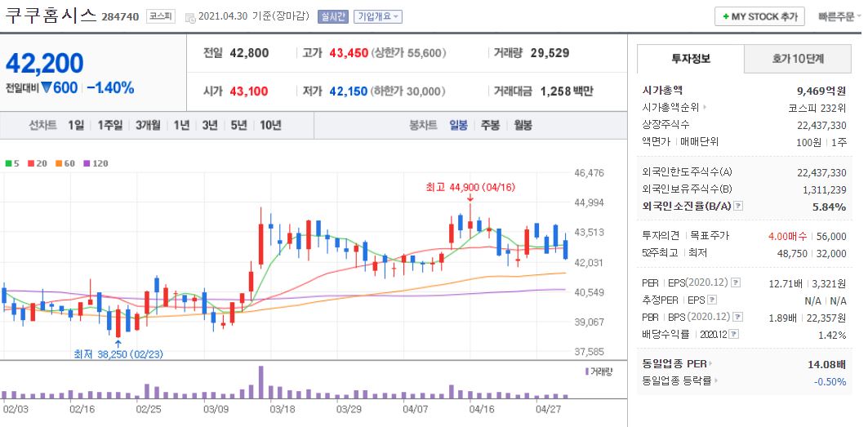Switch to the 호가 10단계 tab
The image size is (868, 427).
pos(798,59)
